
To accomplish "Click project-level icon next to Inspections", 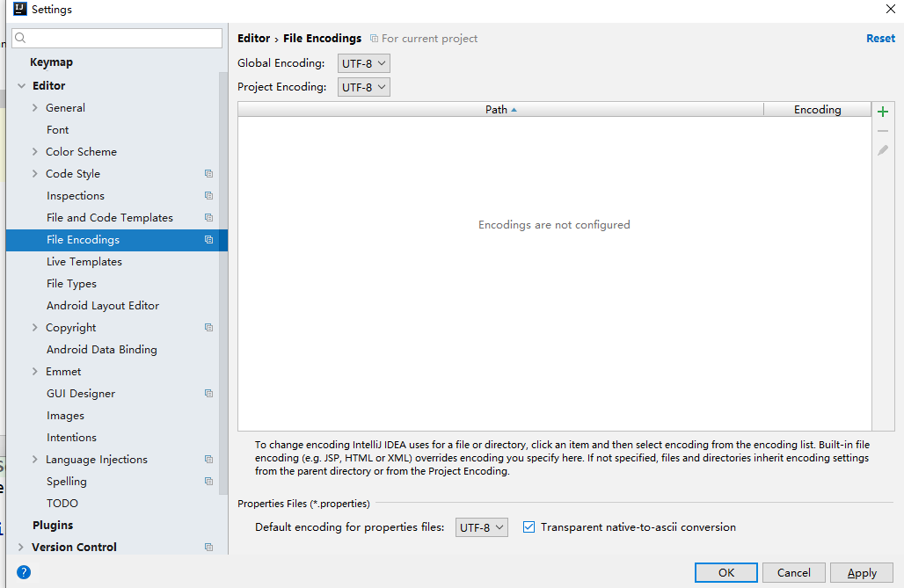I will (x=208, y=195).
